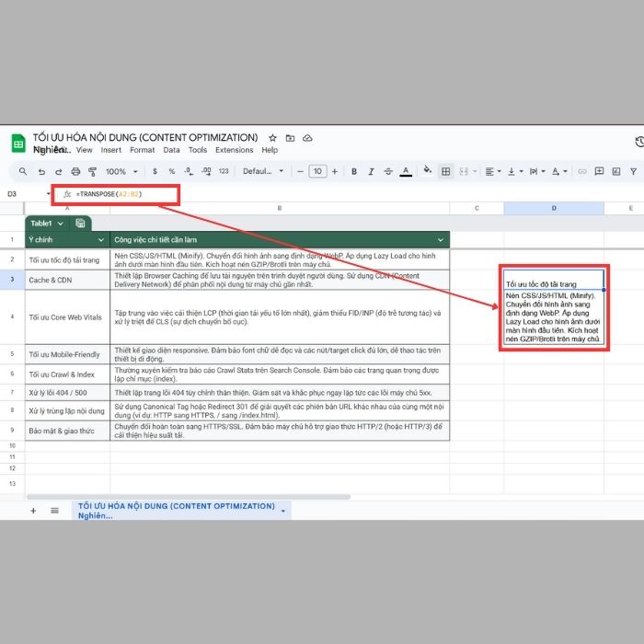Decrease font size with minus button

[300, 171]
